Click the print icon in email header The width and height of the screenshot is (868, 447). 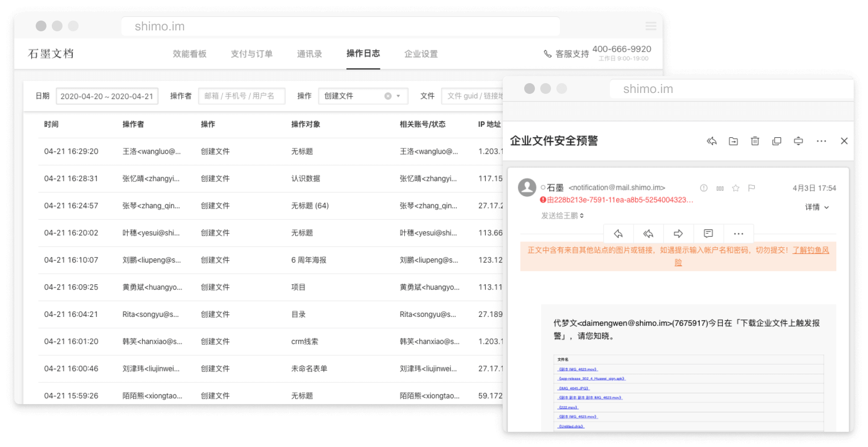798,141
